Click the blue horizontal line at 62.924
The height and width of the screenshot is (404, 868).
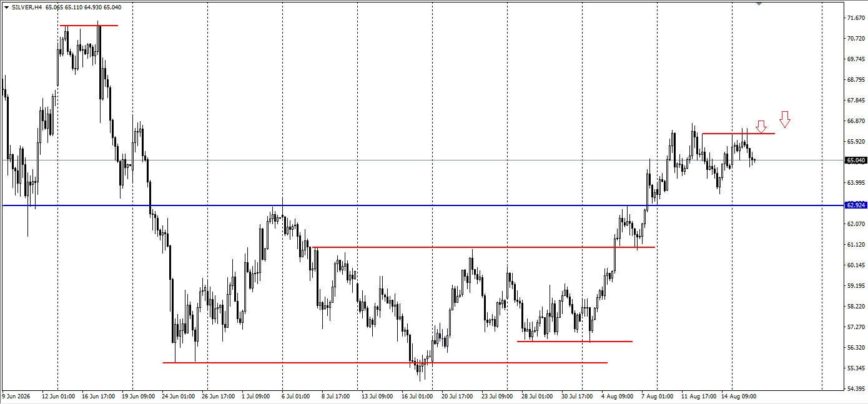click(423, 205)
